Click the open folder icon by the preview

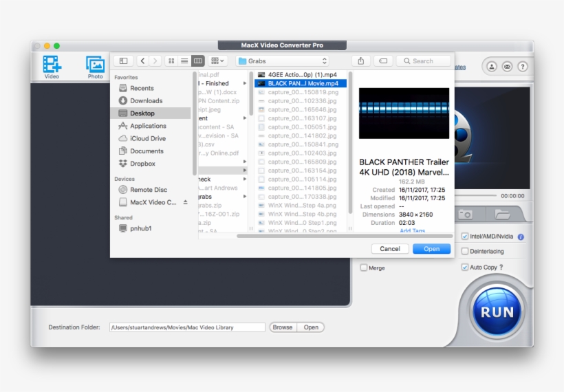point(502,215)
